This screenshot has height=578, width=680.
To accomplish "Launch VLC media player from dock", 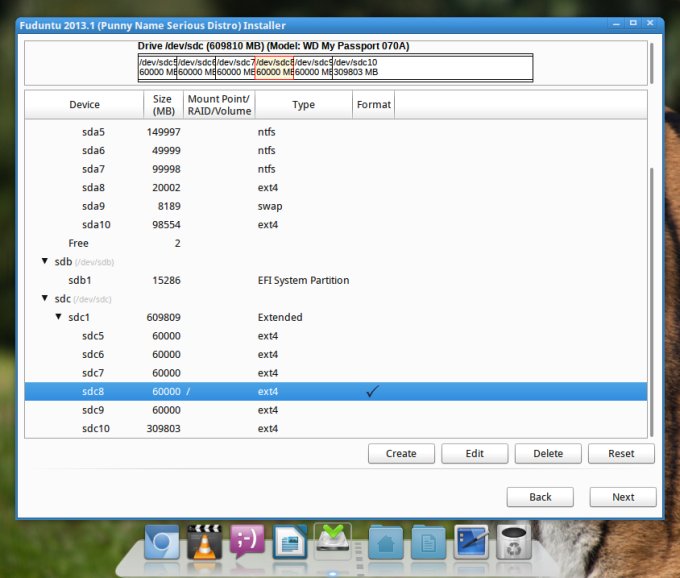I will pos(204,543).
